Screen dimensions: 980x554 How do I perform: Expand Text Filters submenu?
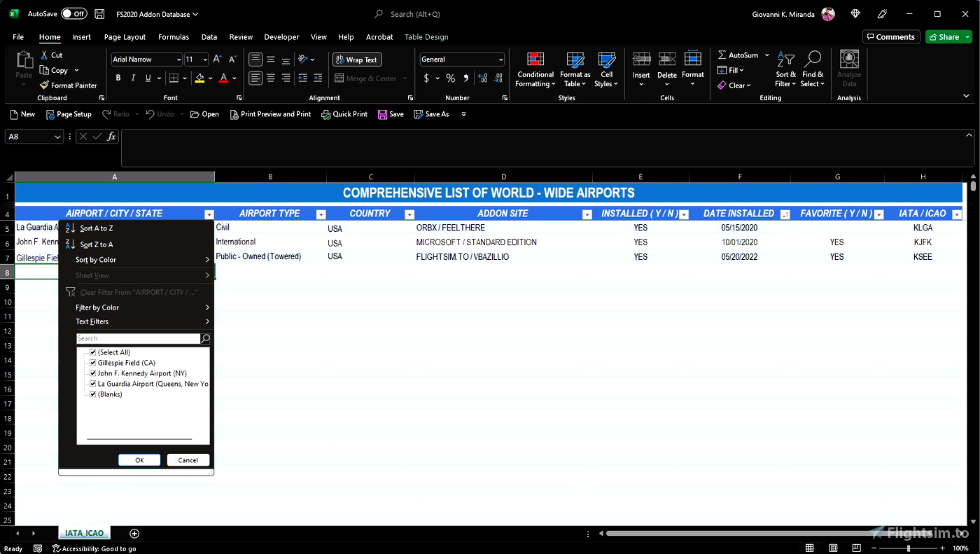[142, 321]
